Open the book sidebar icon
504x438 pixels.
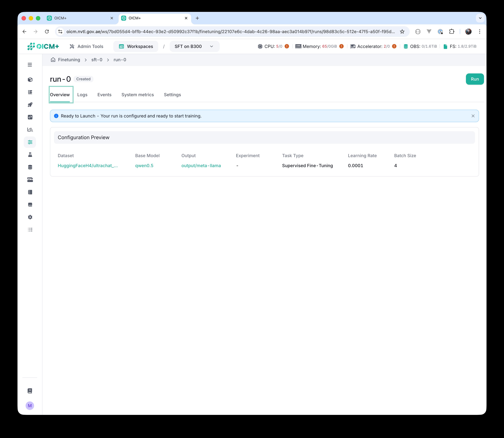pos(30,205)
